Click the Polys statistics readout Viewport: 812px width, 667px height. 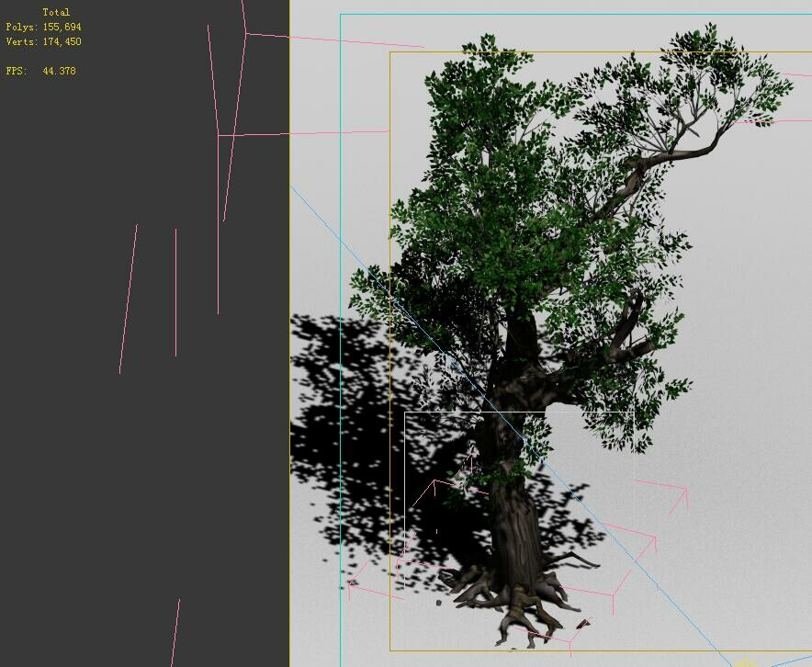click(x=43, y=28)
